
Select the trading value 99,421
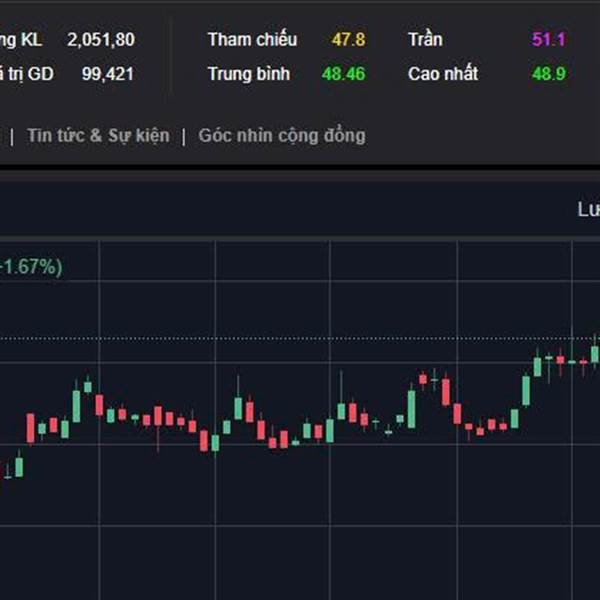coord(108,74)
